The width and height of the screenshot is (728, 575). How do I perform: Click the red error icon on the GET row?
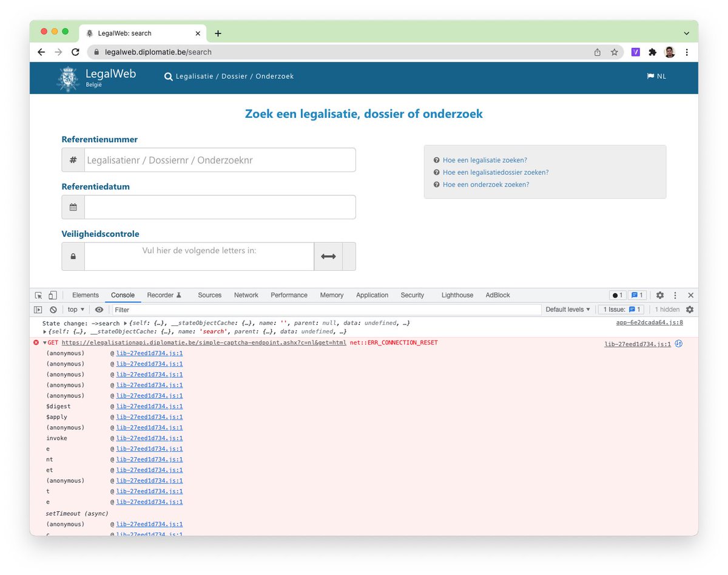[x=36, y=343]
